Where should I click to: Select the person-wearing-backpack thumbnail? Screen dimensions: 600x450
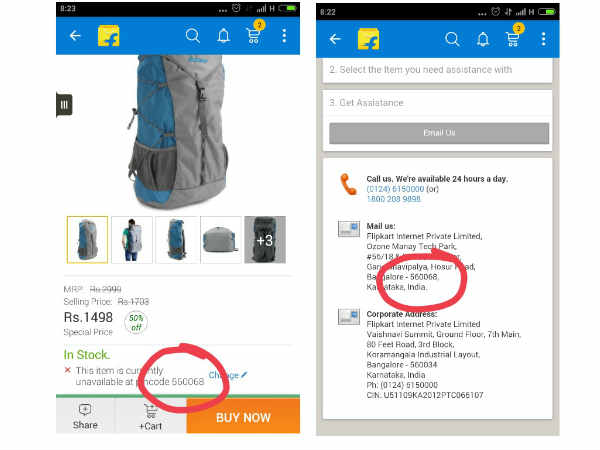point(132,240)
